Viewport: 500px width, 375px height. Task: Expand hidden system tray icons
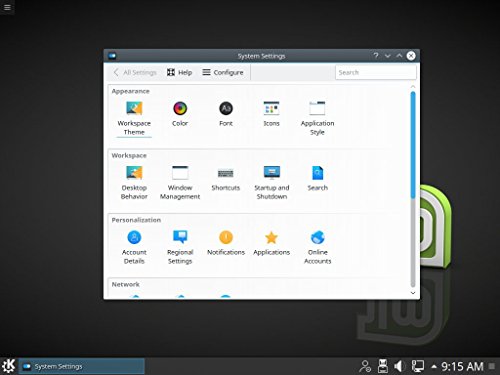coord(434,367)
